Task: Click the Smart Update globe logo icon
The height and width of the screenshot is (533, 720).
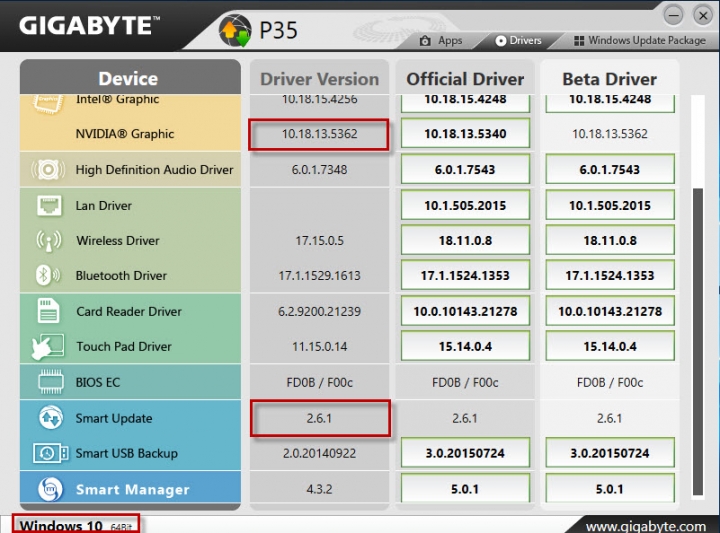Action: [235, 30]
